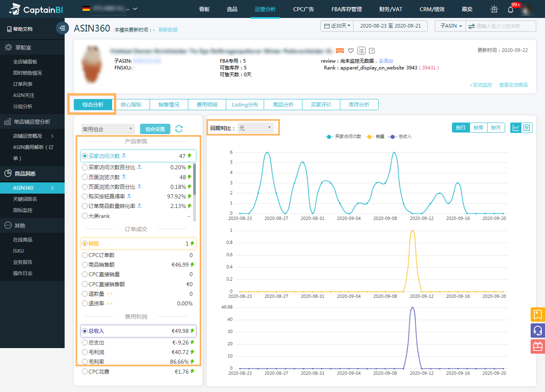Open the notifications bell icon
545x392 pixels.
(x=510, y=9)
